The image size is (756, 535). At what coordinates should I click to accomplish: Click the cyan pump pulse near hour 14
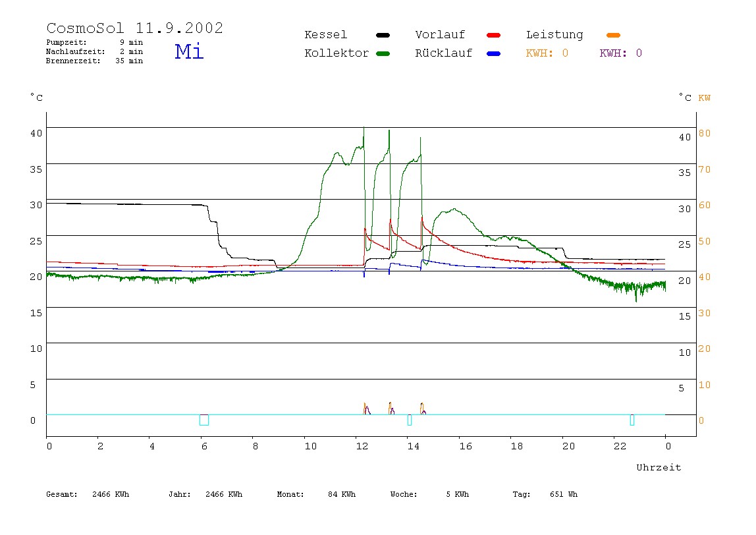[410, 420]
